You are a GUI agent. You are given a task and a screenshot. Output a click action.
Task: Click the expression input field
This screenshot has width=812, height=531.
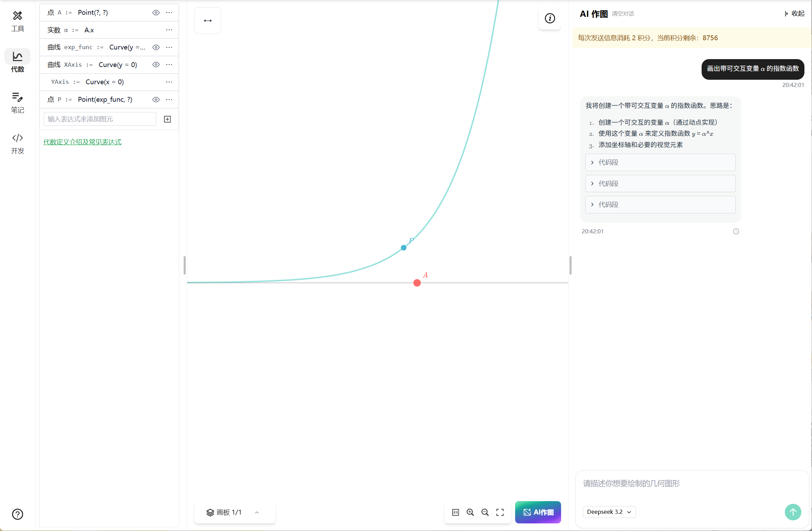pos(100,119)
